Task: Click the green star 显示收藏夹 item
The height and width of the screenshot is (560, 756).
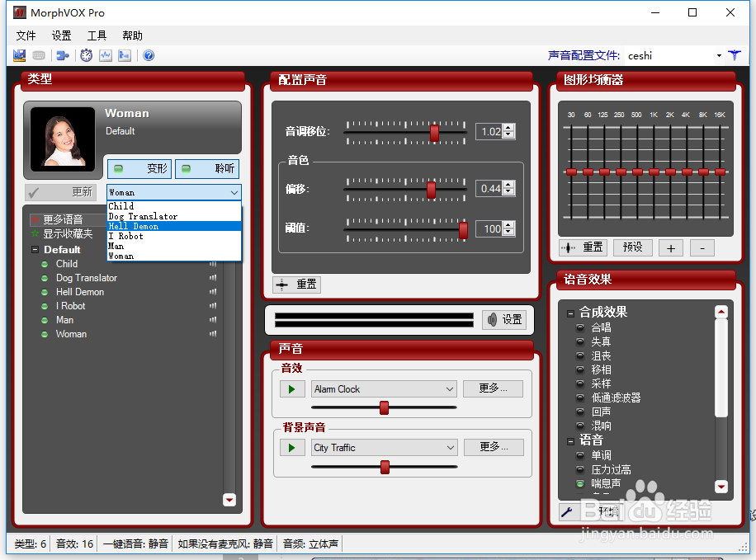Action: point(62,233)
